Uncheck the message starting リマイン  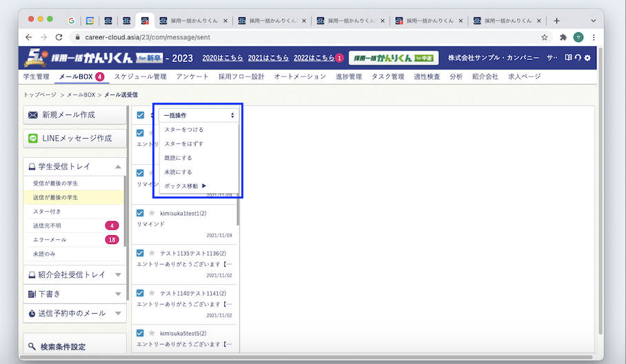click(x=140, y=173)
